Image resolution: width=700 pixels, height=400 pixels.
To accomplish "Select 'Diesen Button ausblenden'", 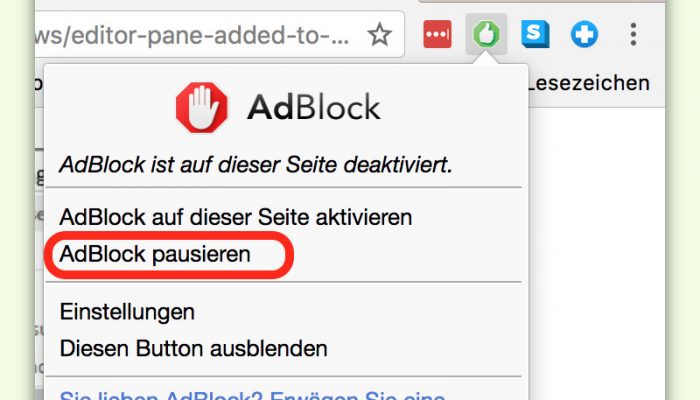I will pos(193,348).
